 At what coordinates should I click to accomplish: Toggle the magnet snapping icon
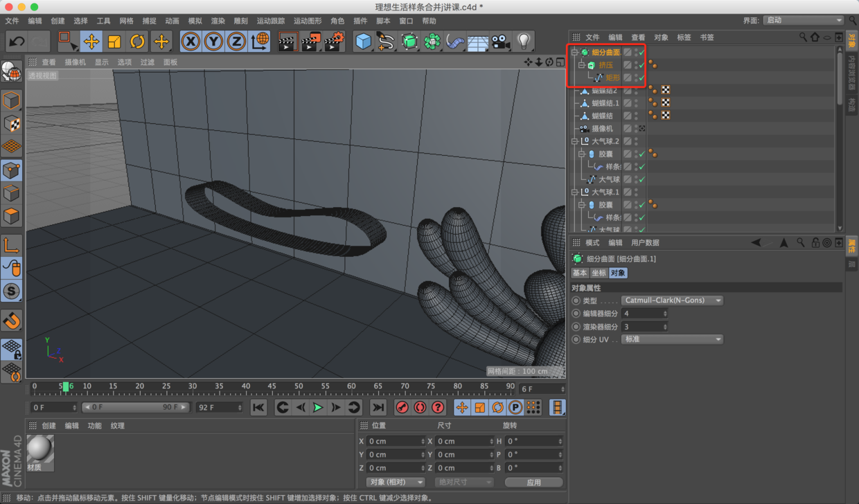point(11,321)
